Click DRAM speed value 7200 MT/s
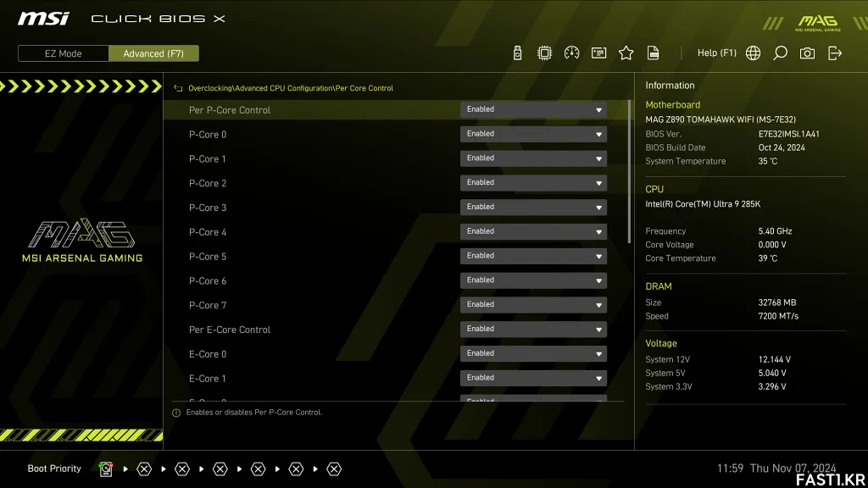Image resolution: width=868 pixels, height=488 pixels. (x=778, y=317)
